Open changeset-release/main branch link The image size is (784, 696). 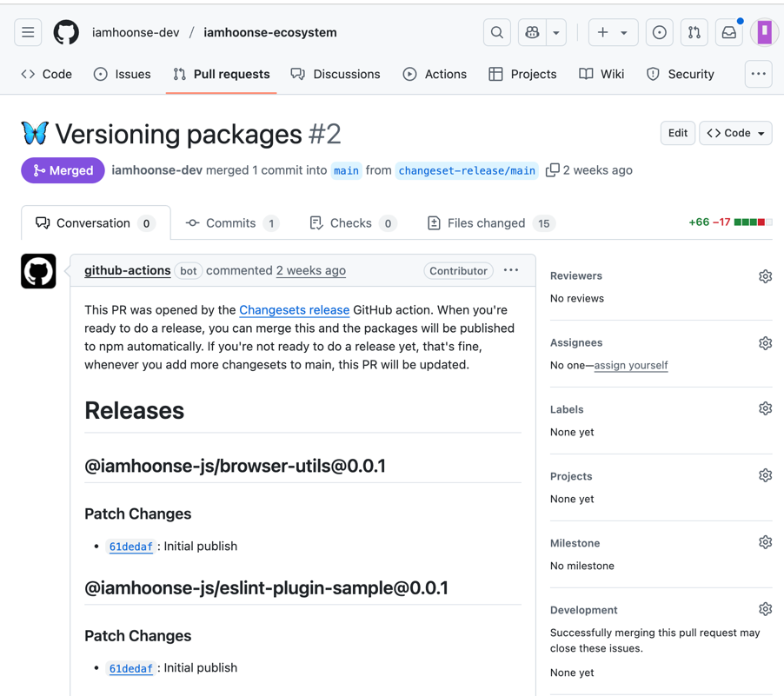pos(467,170)
